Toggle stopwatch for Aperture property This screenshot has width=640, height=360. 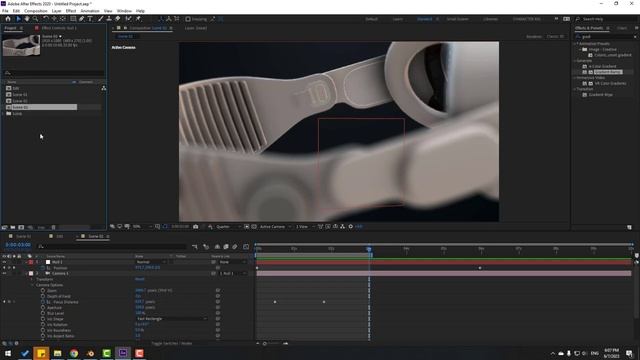point(43,308)
